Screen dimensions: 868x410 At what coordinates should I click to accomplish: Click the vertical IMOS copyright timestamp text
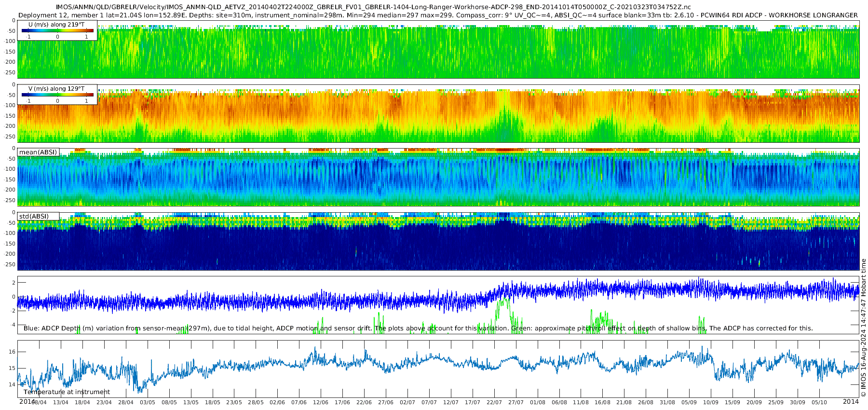(864, 328)
